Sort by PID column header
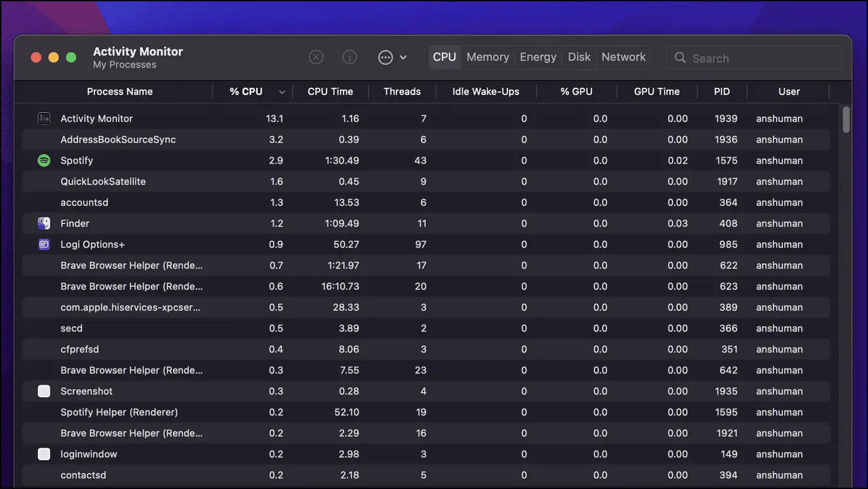This screenshot has height=489, width=868. pos(722,92)
